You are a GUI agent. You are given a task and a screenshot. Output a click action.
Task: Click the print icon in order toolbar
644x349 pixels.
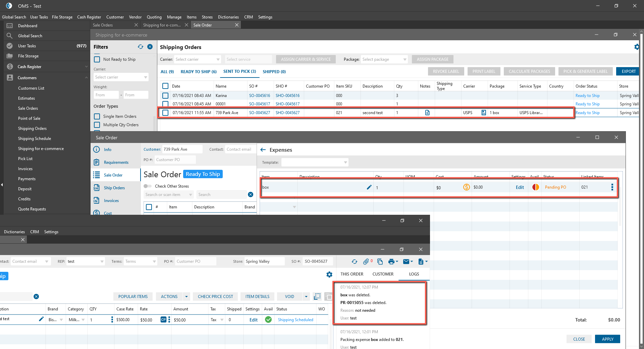pos(391,261)
